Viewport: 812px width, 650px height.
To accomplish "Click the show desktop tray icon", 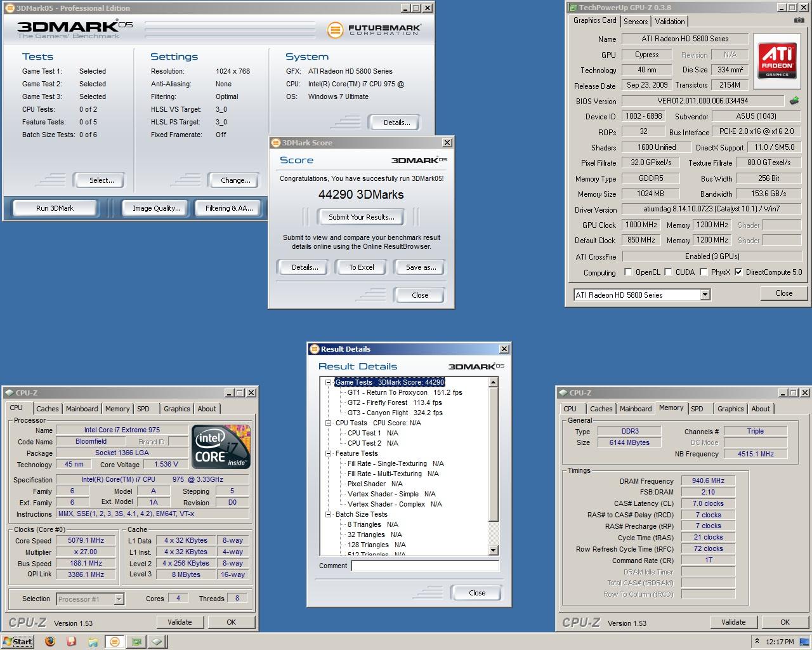I will (805, 641).
